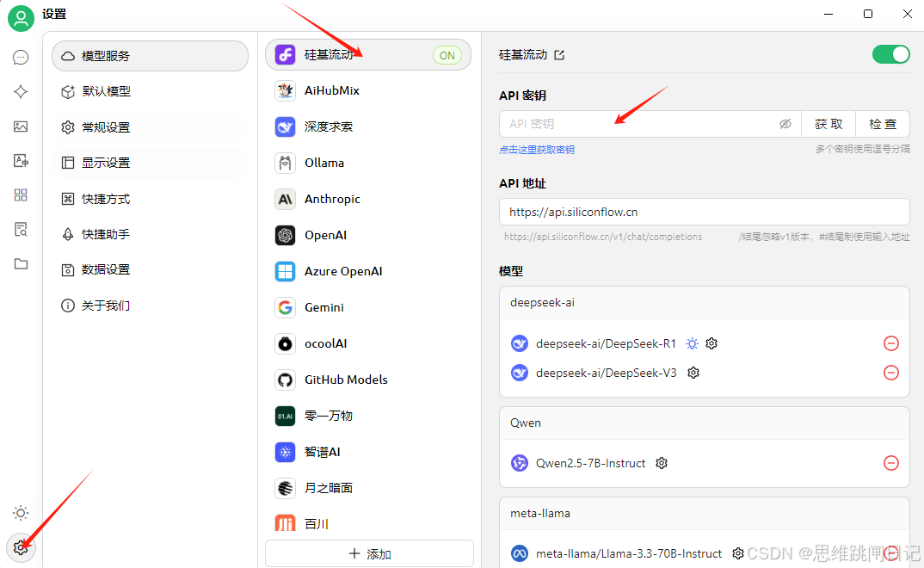Open the 常规设置 settings section
The height and width of the screenshot is (568, 924).
pyautogui.click(x=151, y=127)
